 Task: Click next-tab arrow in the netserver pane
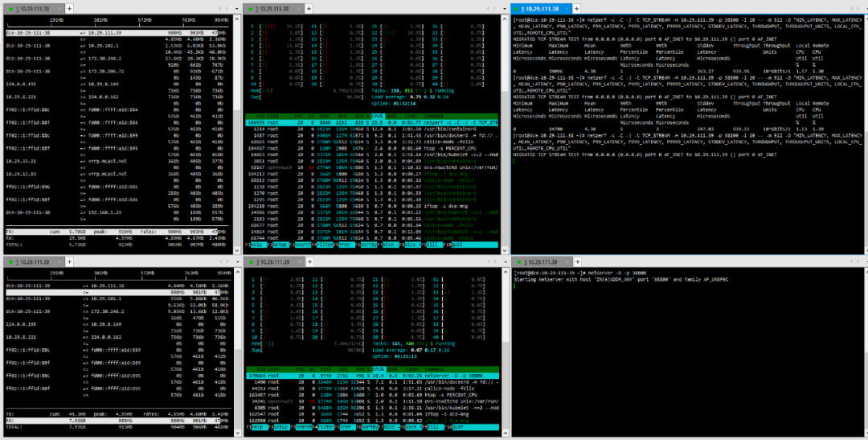857,261
